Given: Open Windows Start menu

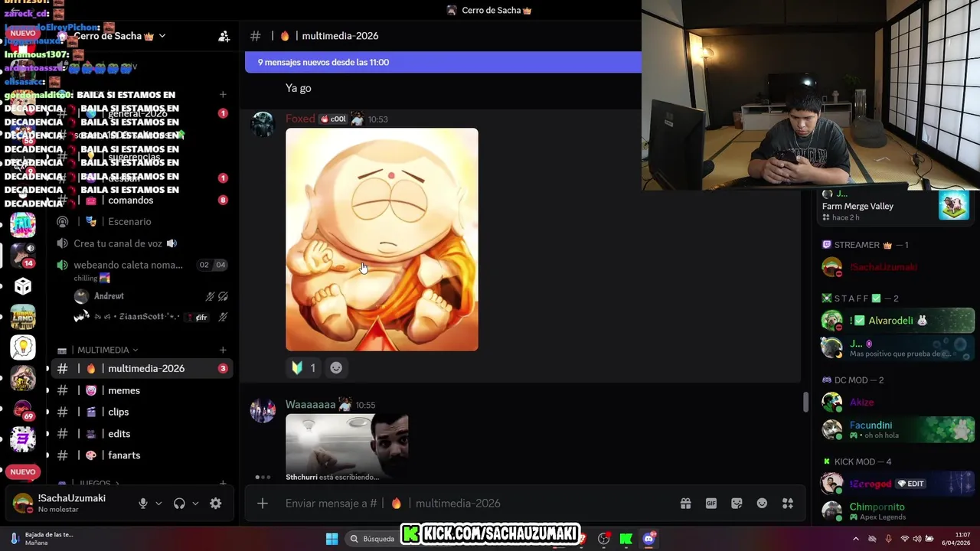Looking at the screenshot, I should click(x=332, y=539).
